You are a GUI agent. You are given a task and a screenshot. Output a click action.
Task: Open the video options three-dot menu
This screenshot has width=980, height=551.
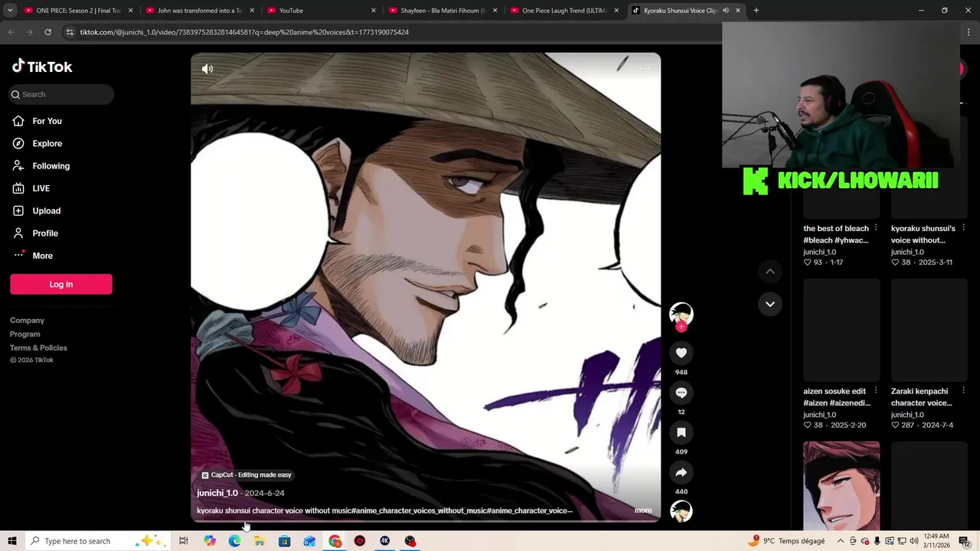[645, 69]
